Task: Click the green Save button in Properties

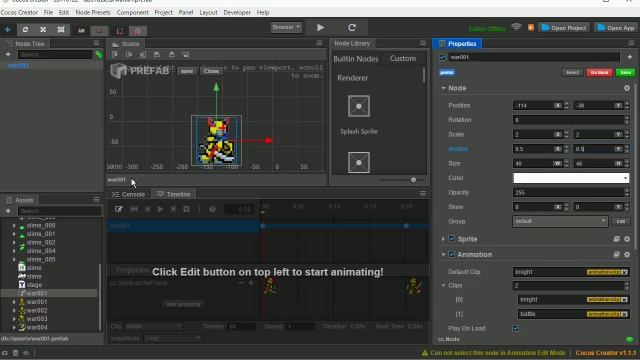Action: pos(625,72)
